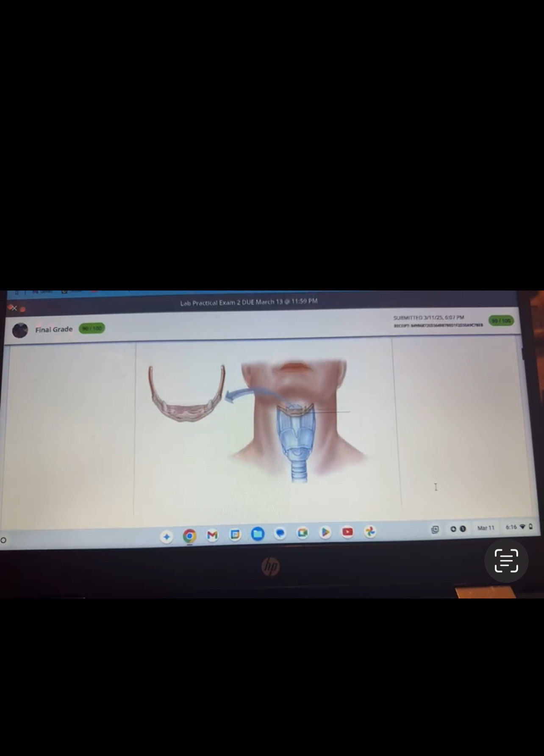Viewport: 544px width, 756px height.
Task: Click the hyoid bone illustration
Action: click(x=186, y=395)
